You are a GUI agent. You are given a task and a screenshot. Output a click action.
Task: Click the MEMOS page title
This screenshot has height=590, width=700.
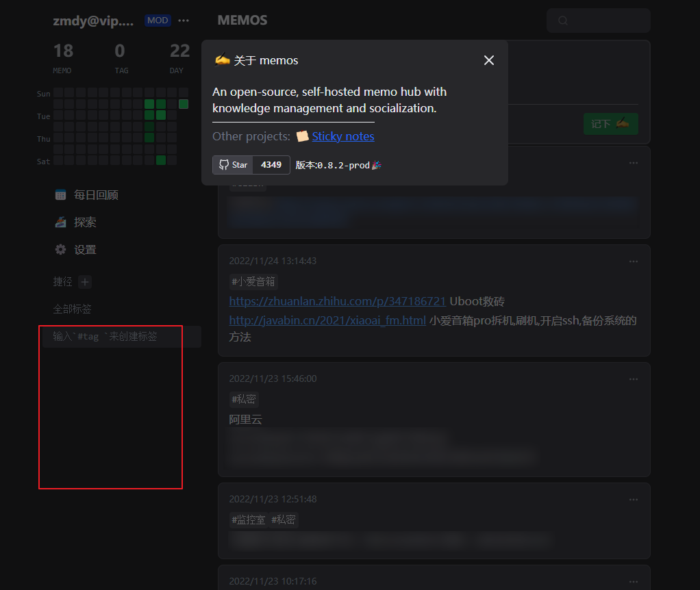tap(242, 21)
